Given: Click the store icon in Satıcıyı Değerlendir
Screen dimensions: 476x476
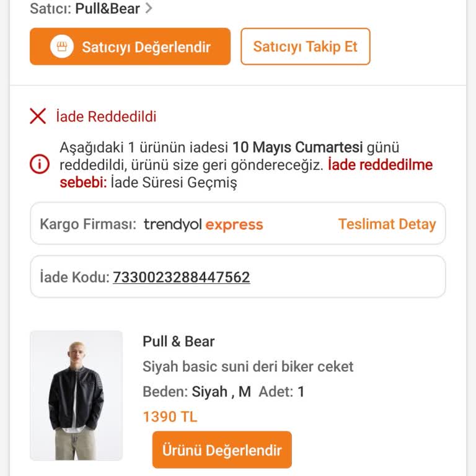Looking at the screenshot, I should (x=62, y=47).
